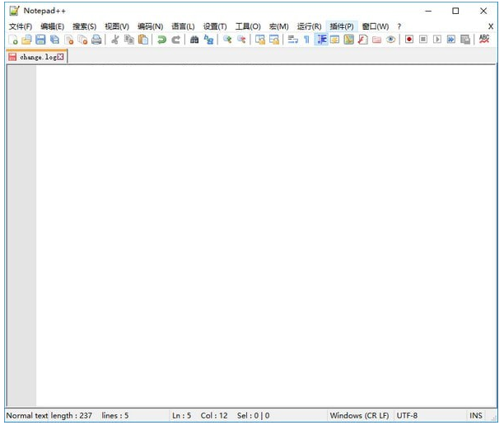This screenshot has width=504, height=425.
Task: Toggle the INS insert mode indicator
Action: (476, 415)
